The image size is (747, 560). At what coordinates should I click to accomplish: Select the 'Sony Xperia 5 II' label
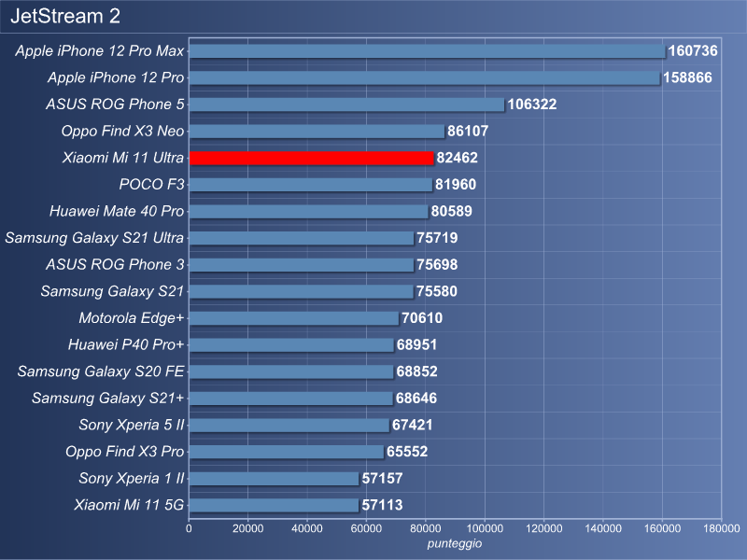pos(132,425)
